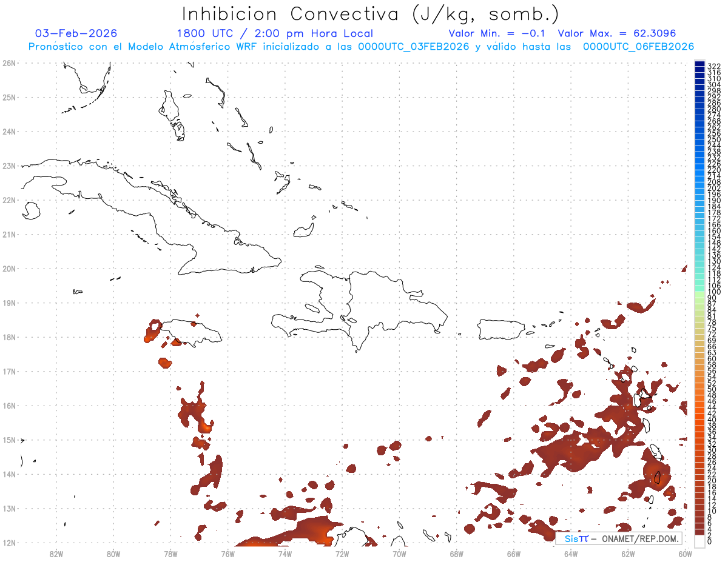Click the 26N latitude label
This screenshot has width=728, height=562.
point(8,63)
